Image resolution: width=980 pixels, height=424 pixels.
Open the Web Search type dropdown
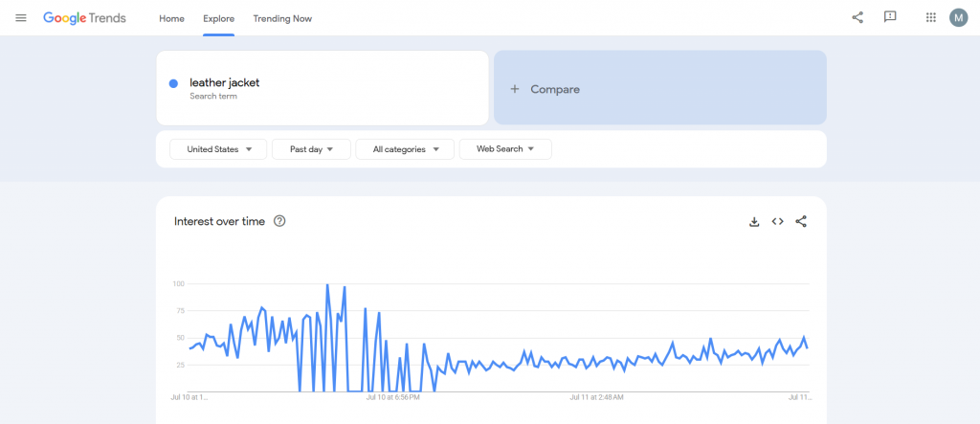(x=505, y=149)
